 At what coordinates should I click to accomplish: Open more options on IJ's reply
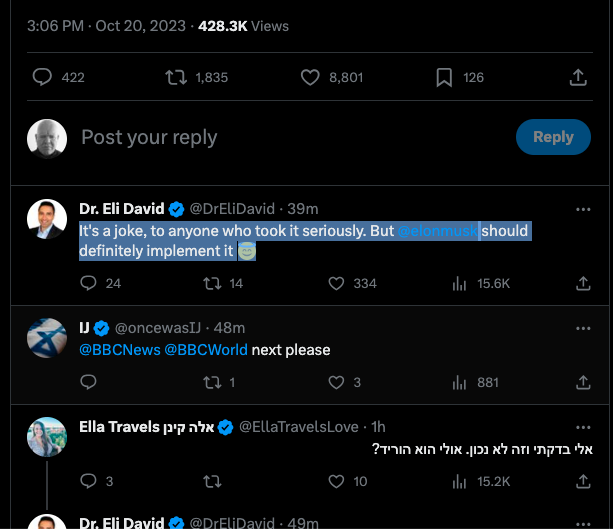[583, 328]
